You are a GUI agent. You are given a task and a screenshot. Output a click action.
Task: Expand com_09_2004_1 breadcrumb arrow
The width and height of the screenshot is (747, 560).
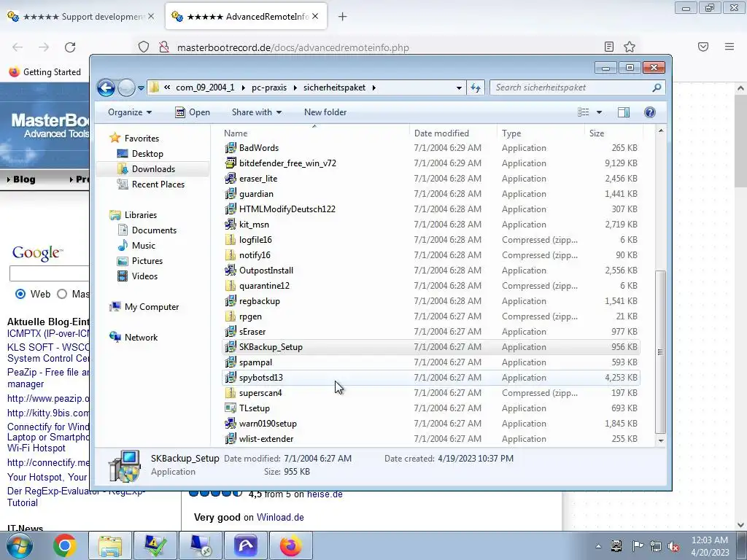[x=244, y=87]
